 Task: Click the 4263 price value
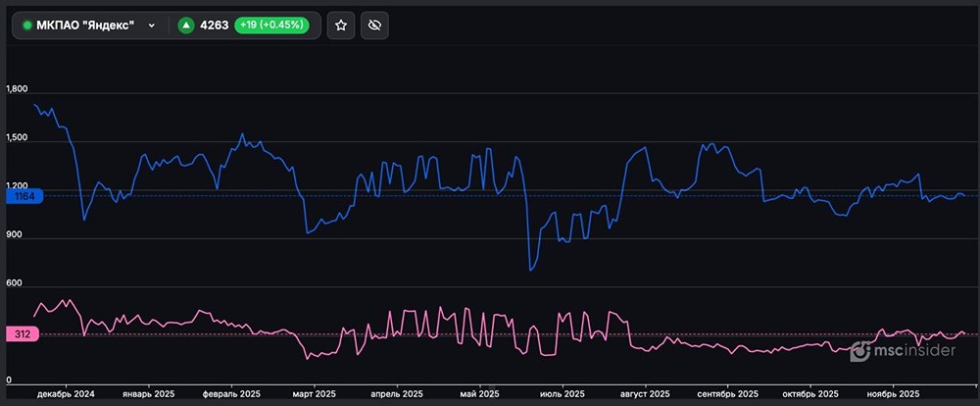click(x=214, y=25)
